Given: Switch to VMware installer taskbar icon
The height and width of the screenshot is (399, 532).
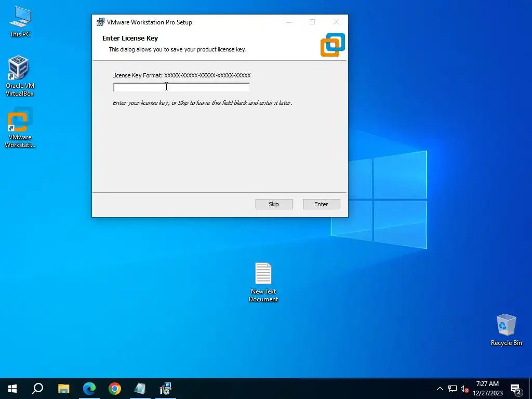Looking at the screenshot, I should tap(166, 389).
